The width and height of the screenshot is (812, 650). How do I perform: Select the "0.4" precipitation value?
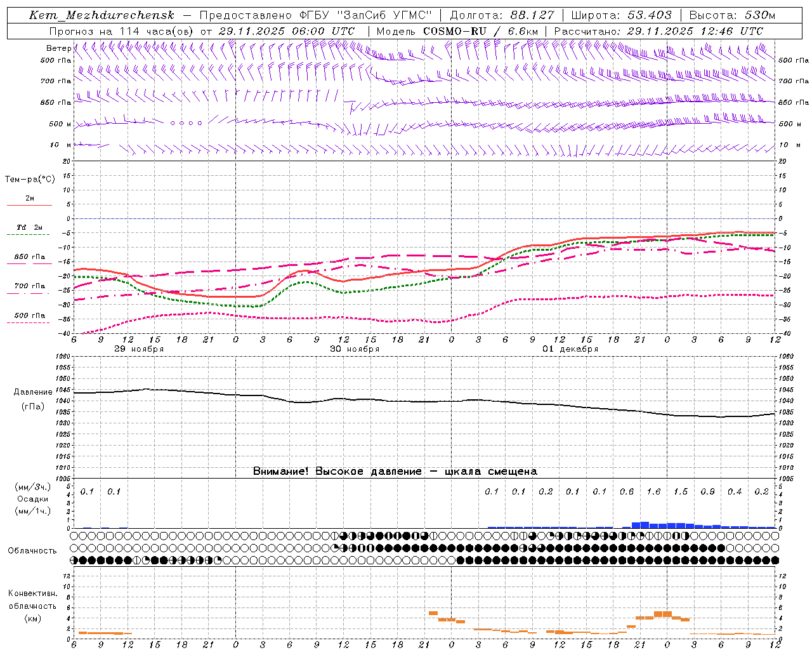tap(735, 492)
